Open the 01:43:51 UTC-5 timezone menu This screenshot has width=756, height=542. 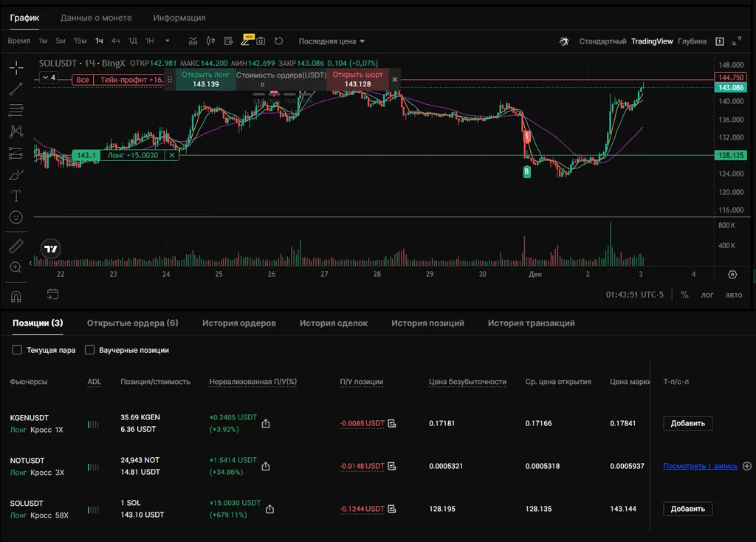click(634, 295)
